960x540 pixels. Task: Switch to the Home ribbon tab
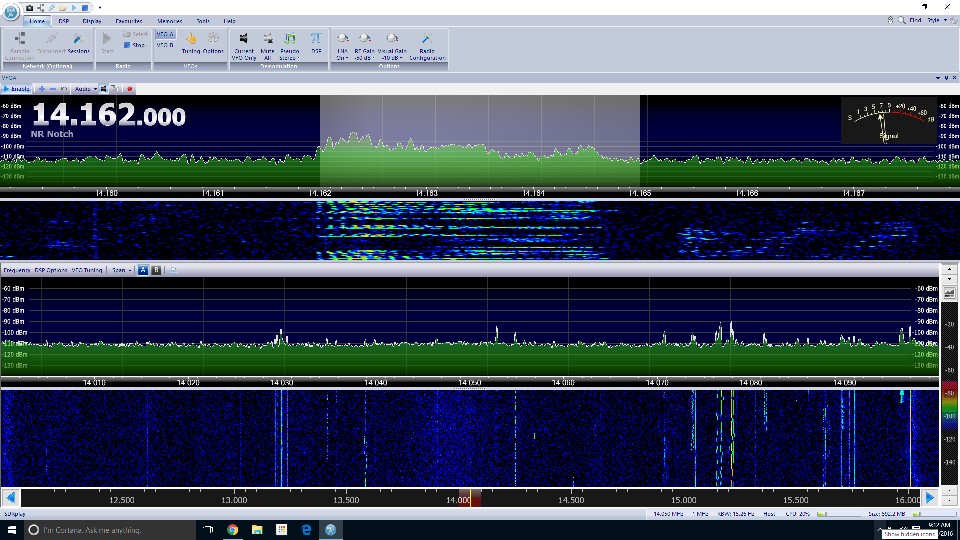click(37, 21)
